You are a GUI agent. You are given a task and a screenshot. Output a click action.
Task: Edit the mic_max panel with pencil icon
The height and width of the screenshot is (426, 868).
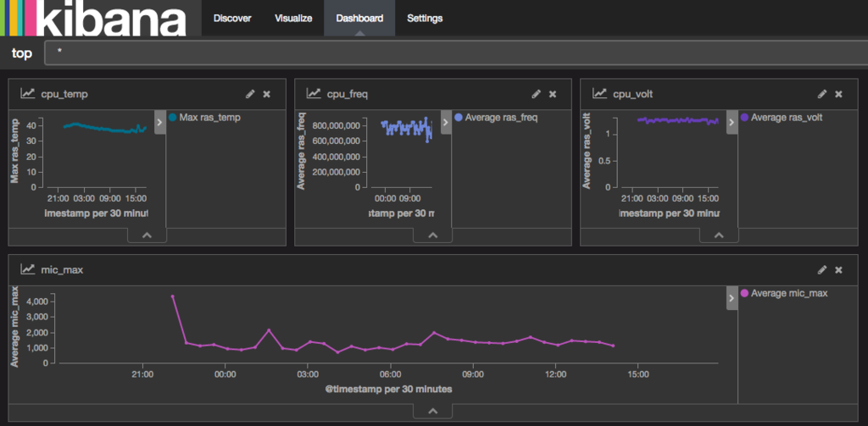[821, 270]
